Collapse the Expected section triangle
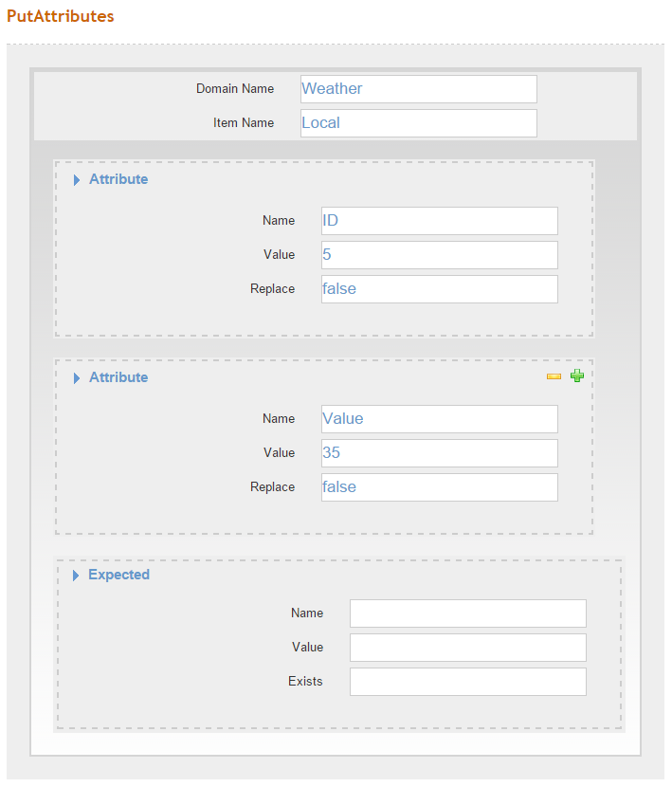Viewport: 672px width, 787px height. tap(76, 576)
